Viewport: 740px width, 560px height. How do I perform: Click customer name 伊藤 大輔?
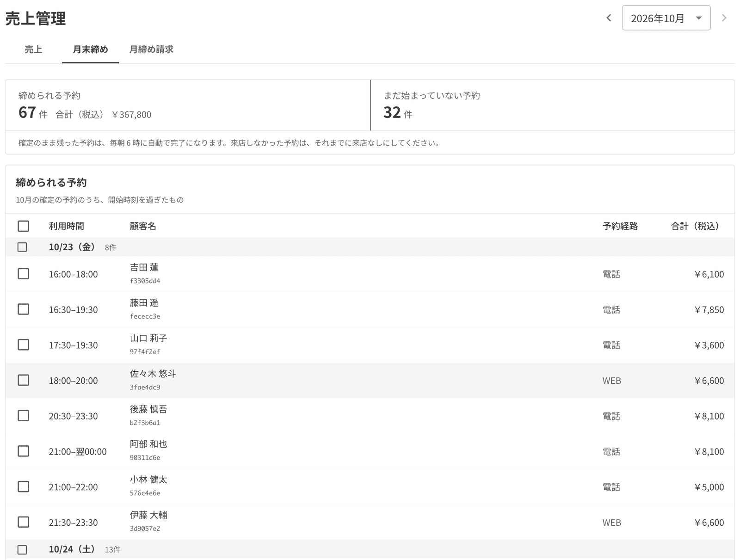[148, 515]
